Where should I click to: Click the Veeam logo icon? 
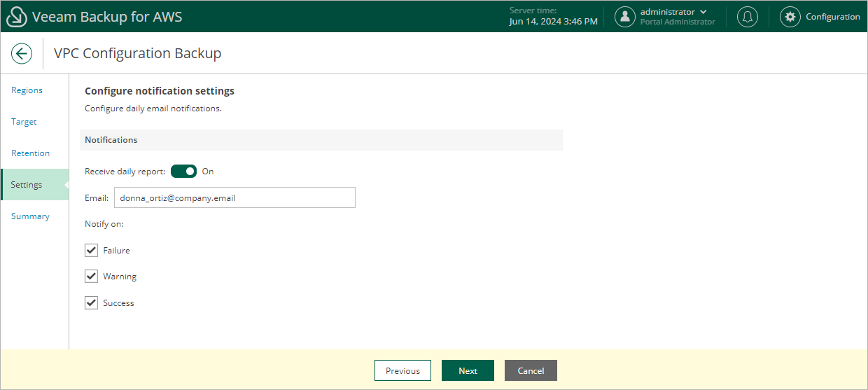(x=17, y=17)
